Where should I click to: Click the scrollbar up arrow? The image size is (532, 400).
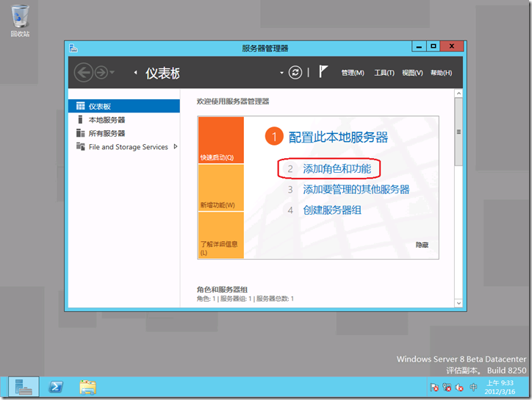tap(459, 93)
